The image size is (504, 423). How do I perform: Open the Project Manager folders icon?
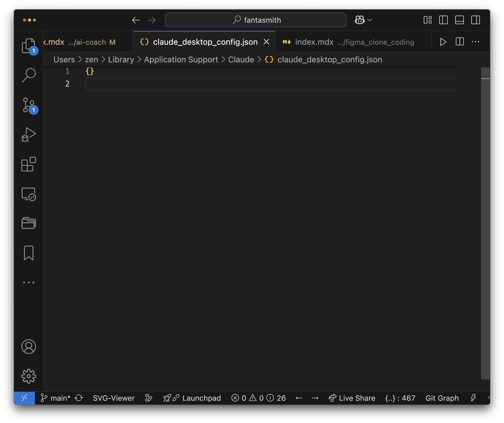pyautogui.click(x=29, y=223)
